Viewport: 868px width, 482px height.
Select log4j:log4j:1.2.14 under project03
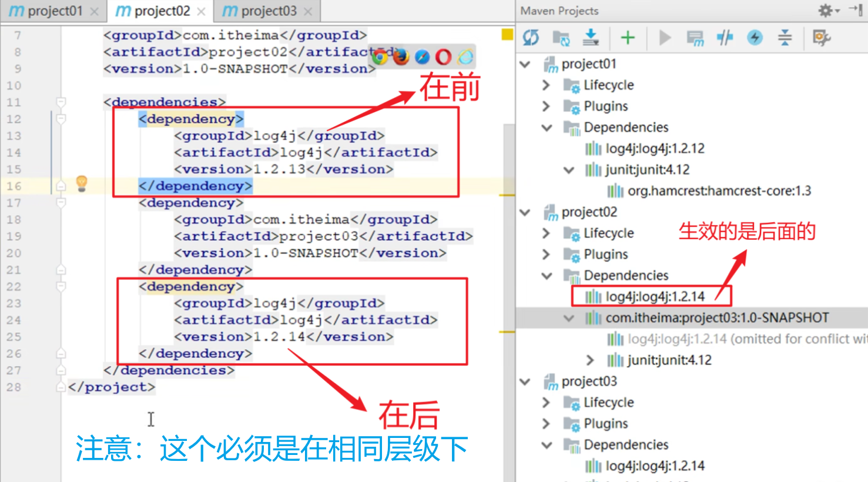(x=655, y=466)
